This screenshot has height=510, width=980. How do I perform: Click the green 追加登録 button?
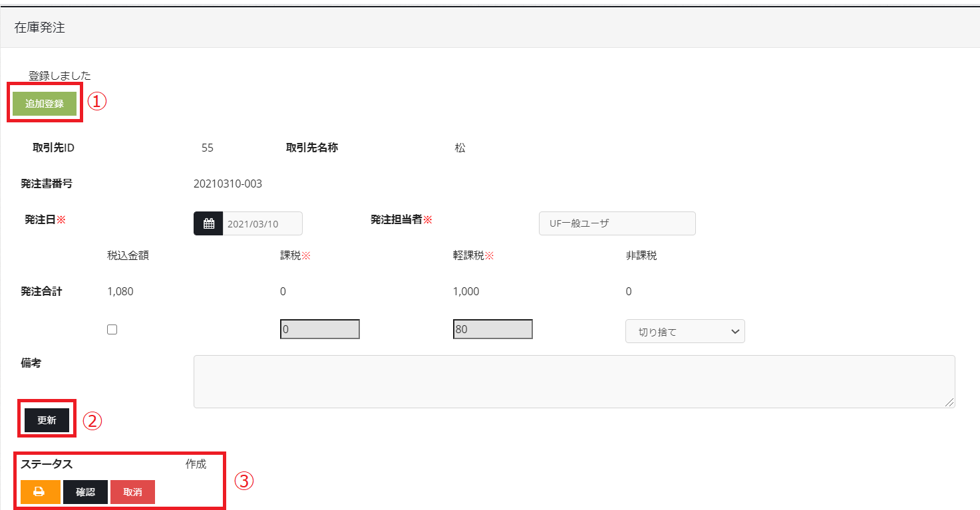click(45, 104)
